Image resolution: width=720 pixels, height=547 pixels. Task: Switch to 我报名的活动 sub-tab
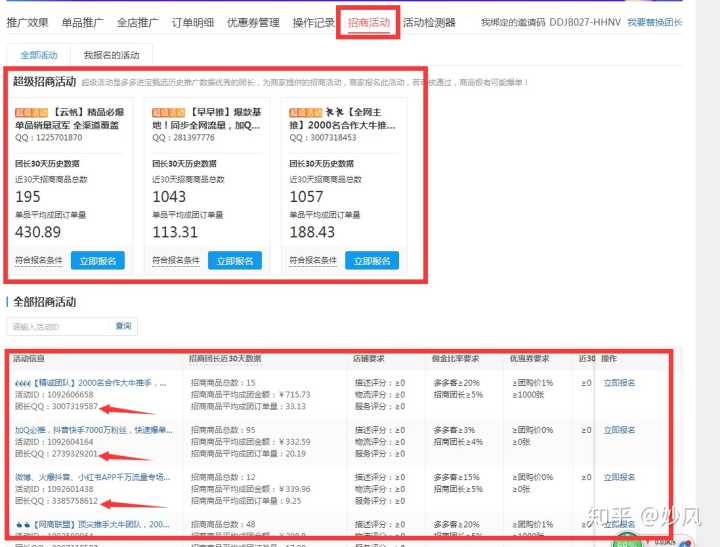click(x=111, y=54)
